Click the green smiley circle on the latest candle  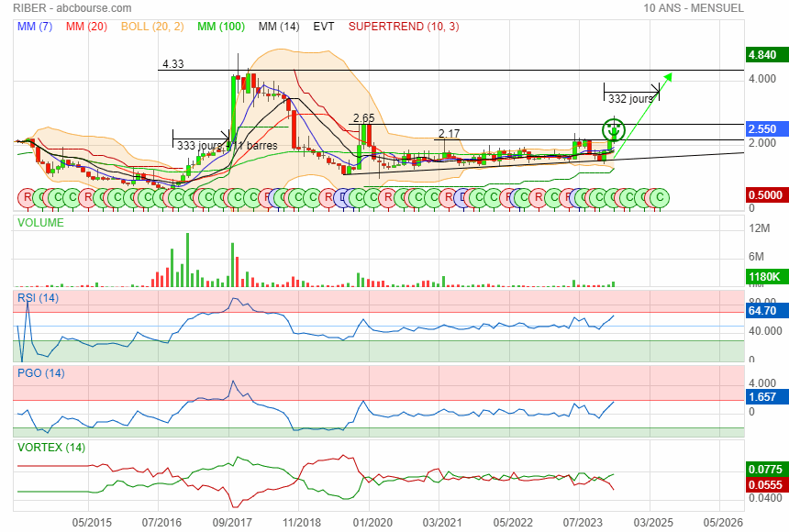coord(614,130)
